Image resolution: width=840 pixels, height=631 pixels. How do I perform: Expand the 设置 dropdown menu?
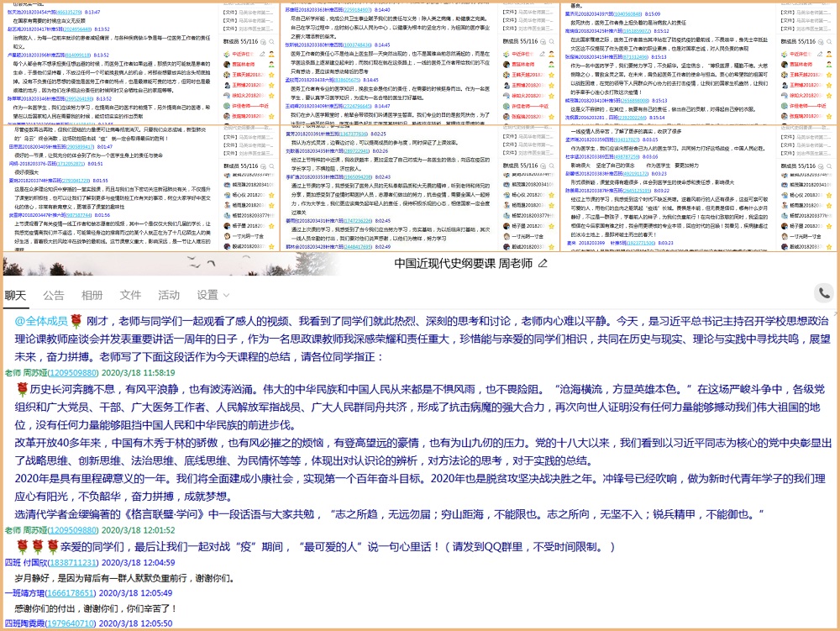click(x=213, y=295)
